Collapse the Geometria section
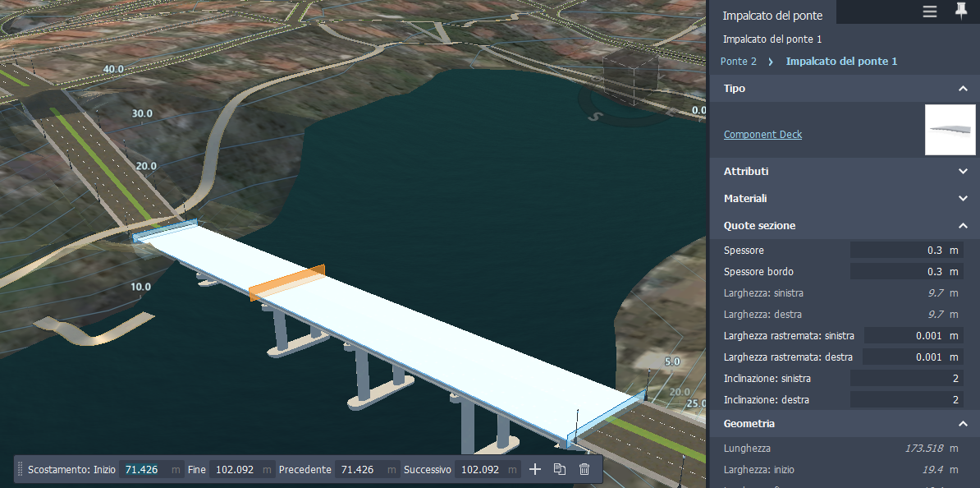The image size is (980, 488). [963, 424]
